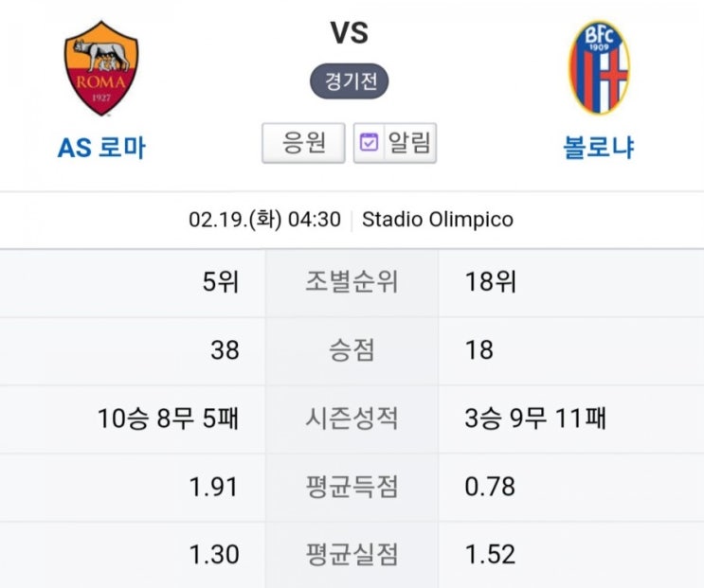704x588 pixels.
Task: Click the match date 02.19.(화) 04:30
Action: coord(265,220)
